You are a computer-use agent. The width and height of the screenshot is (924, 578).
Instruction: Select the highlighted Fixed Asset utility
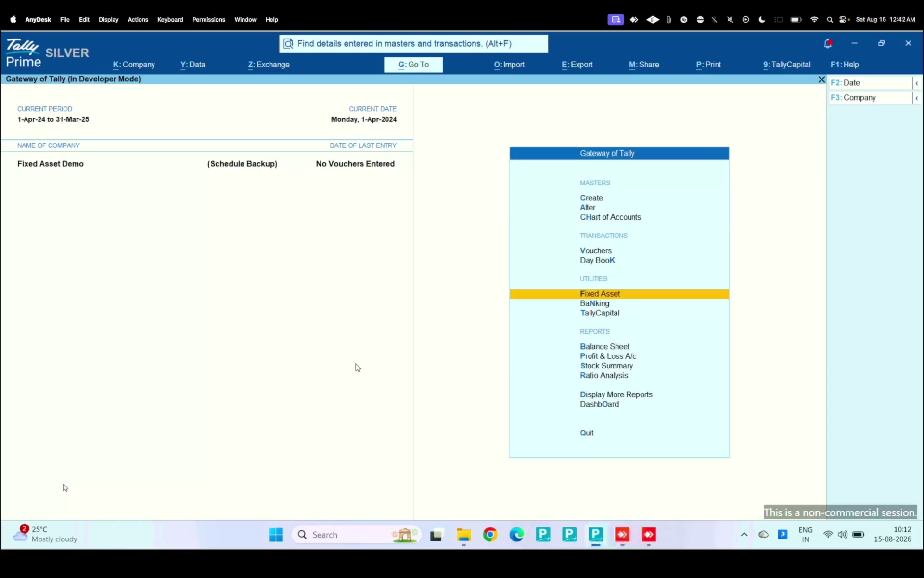(x=619, y=294)
